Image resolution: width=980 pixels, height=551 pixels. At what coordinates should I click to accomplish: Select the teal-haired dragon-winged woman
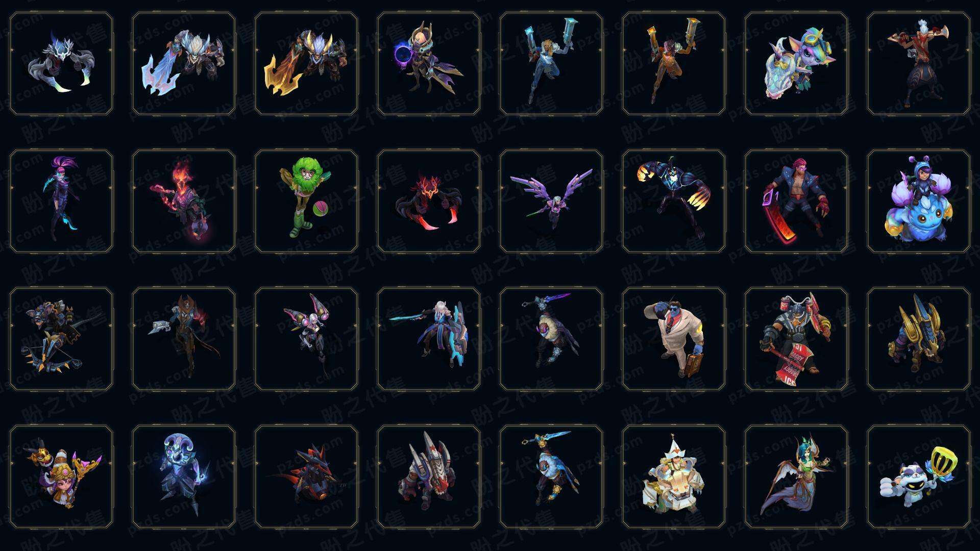796,477
